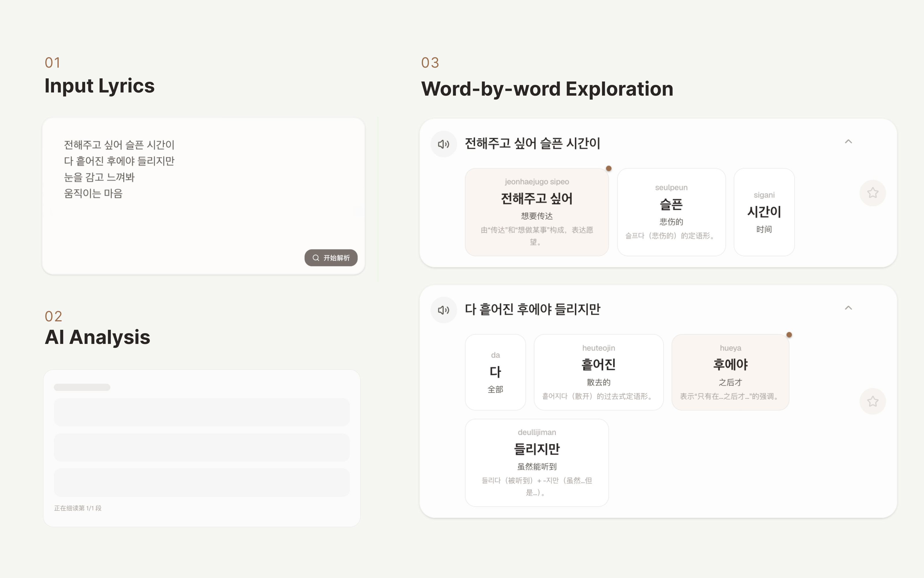The width and height of the screenshot is (924, 578).
Task: Click the second sentence title 다 흩어진 후에야 들리지만
Action: click(532, 309)
